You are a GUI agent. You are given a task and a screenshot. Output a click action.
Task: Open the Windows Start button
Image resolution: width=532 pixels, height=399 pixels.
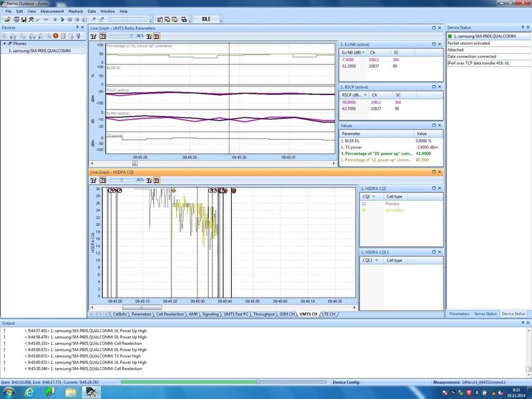[8, 393]
